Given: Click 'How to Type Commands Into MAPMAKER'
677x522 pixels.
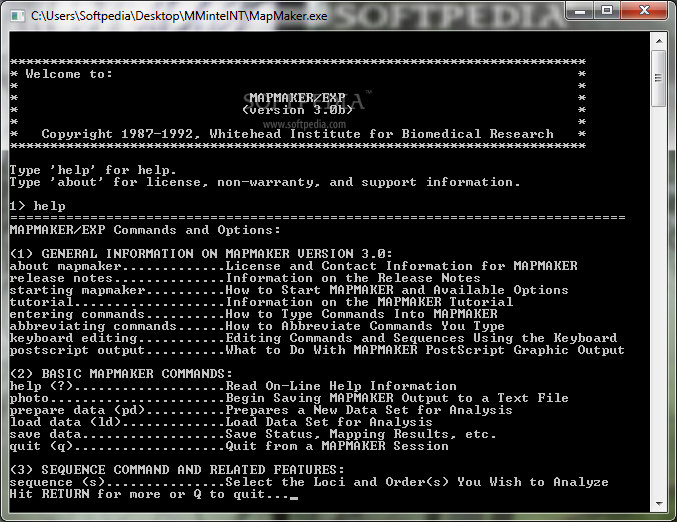Looking at the screenshot, I should click(x=361, y=314).
